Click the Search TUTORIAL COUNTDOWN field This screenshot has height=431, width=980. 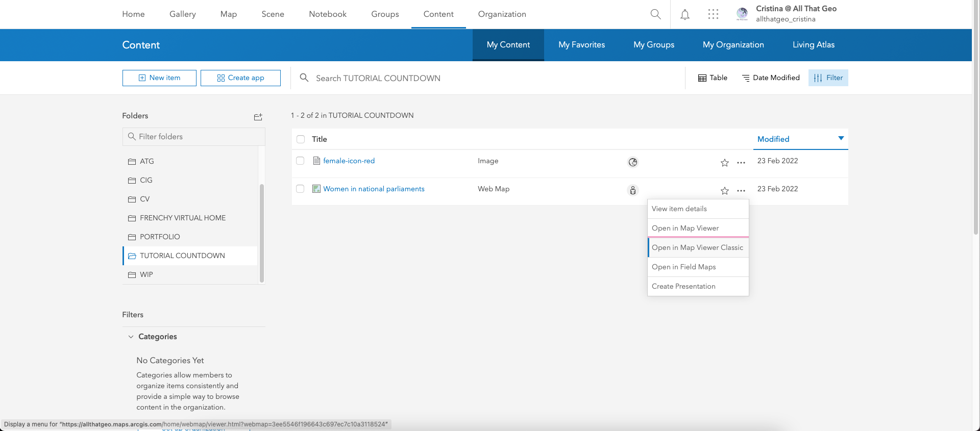click(x=487, y=78)
